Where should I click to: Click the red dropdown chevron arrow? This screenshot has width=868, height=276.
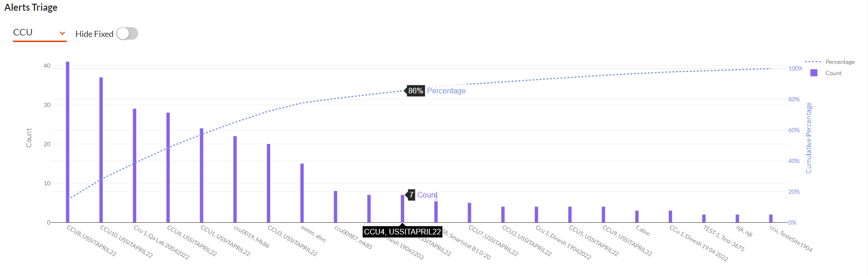[x=62, y=33]
